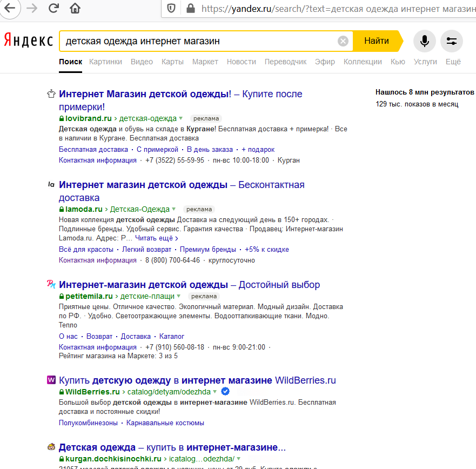This screenshot has height=469, width=476.
Task: Click the Яндекс logo
Action: click(28, 41)
